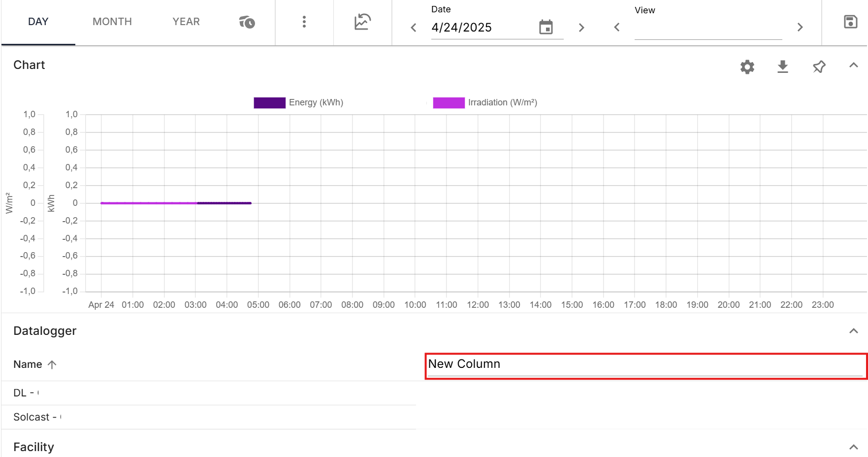
Task: Pin the chart panel
Action: pyautogui.click(x=819, y=67)
